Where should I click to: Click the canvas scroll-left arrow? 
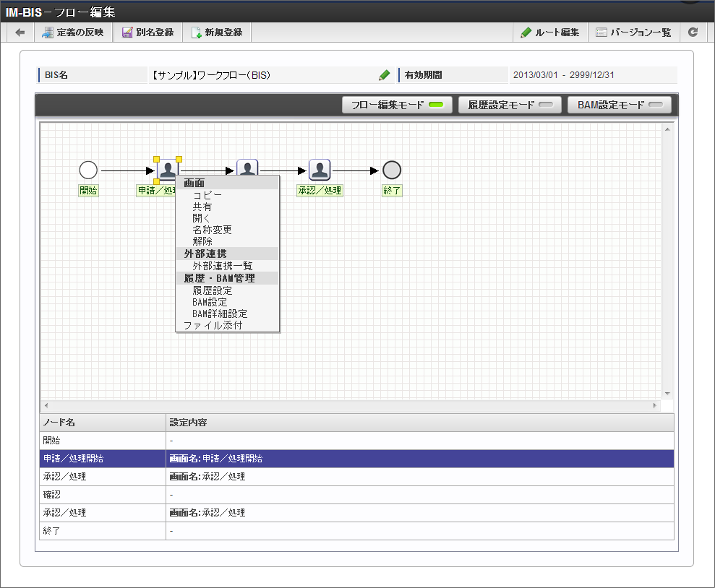click(x=46, y=405)
